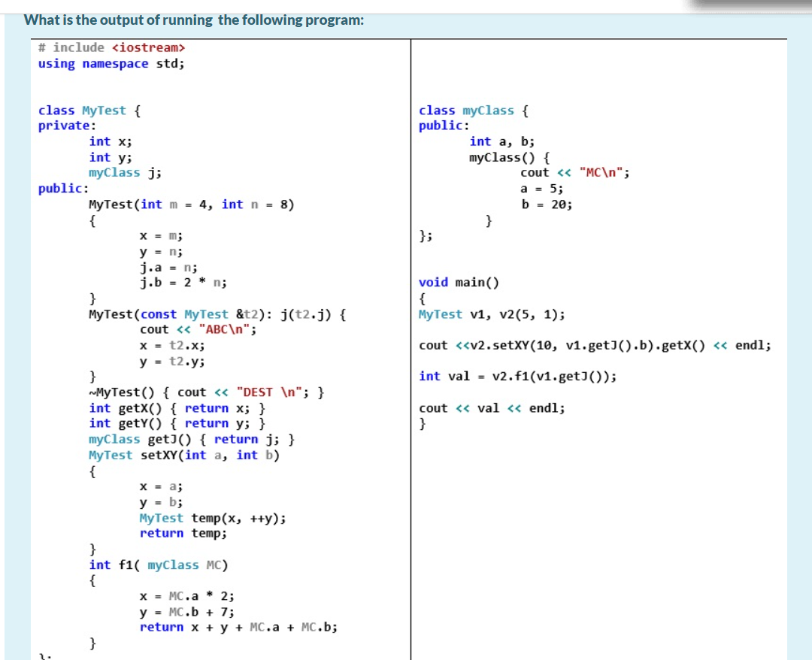Click the 'MyTest temp(x, ++y);' line
The height and width of the screenshot is (660, 812).
[x=212, y=518]
